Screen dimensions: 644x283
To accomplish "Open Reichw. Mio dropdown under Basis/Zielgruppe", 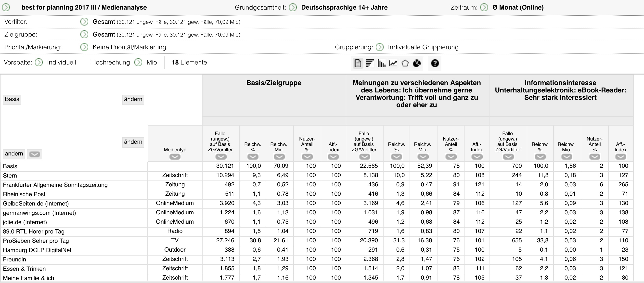I will 279,157.
